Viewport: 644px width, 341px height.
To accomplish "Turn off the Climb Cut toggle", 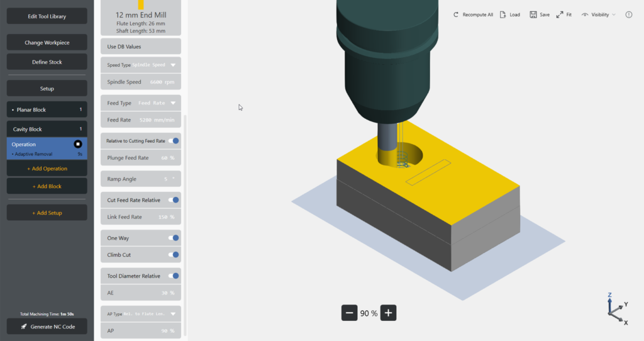I will (174, 255).
